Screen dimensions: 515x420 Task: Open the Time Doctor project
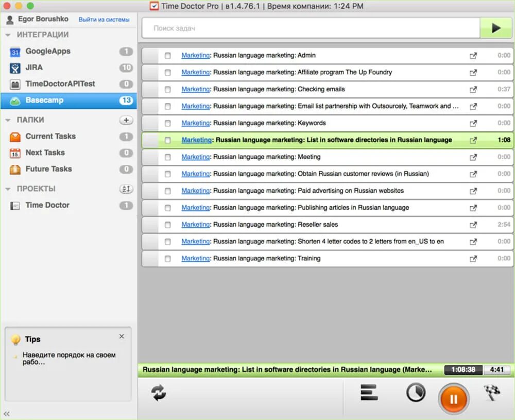68,206
